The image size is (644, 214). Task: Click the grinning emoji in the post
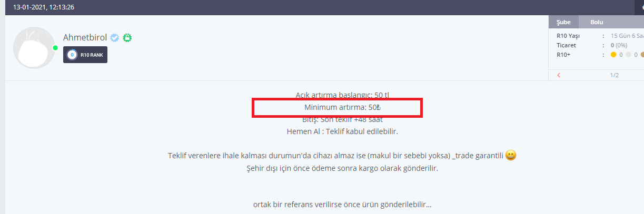click(510, 156)
